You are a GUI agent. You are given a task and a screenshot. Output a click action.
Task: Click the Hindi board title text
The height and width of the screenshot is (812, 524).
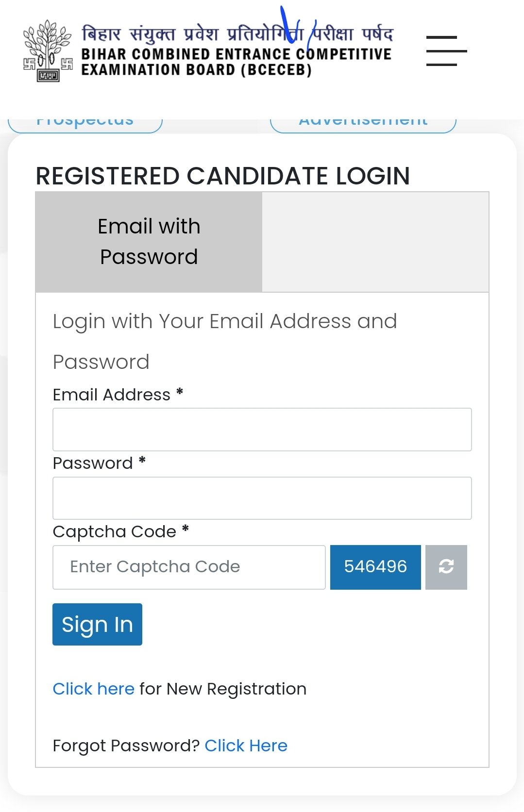click(x=237, y=34)
